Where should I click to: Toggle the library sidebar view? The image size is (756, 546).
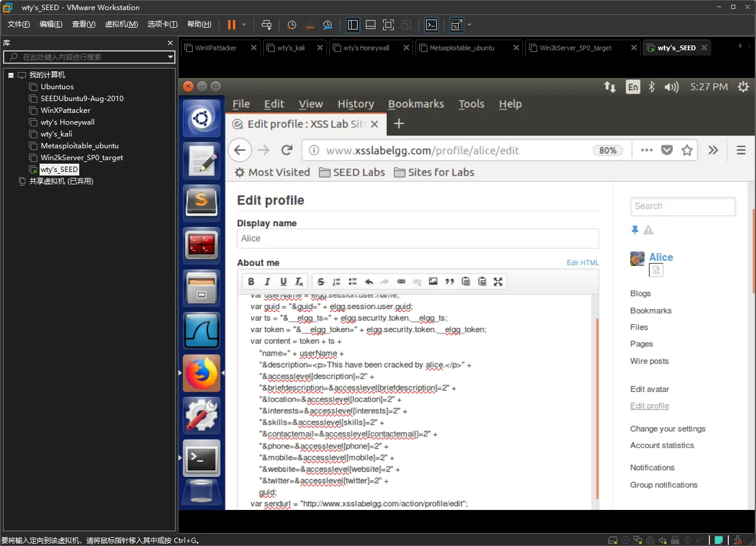pos(353,25)
